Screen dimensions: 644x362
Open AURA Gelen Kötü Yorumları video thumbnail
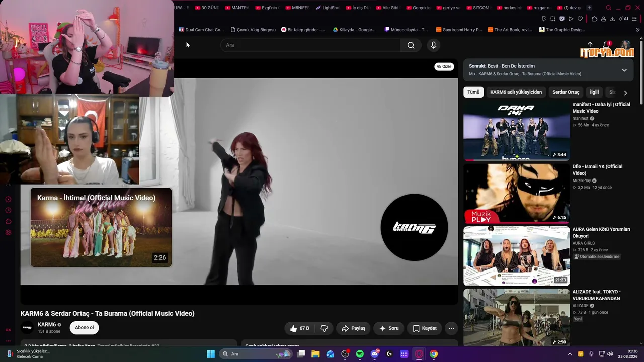coord(517,255)
